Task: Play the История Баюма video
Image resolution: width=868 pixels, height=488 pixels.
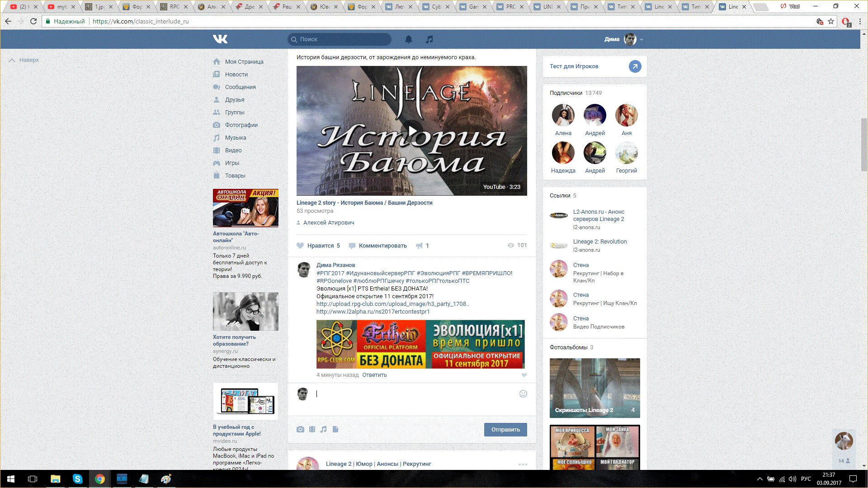Action: coord(412,131)
